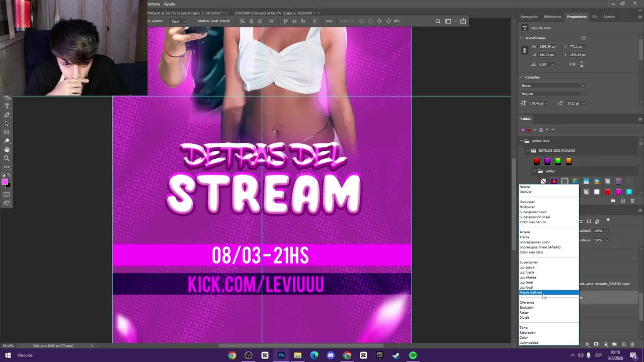Switch to the Navegador tab
Screen dimensions: 644x362
(x=529, y=17)
